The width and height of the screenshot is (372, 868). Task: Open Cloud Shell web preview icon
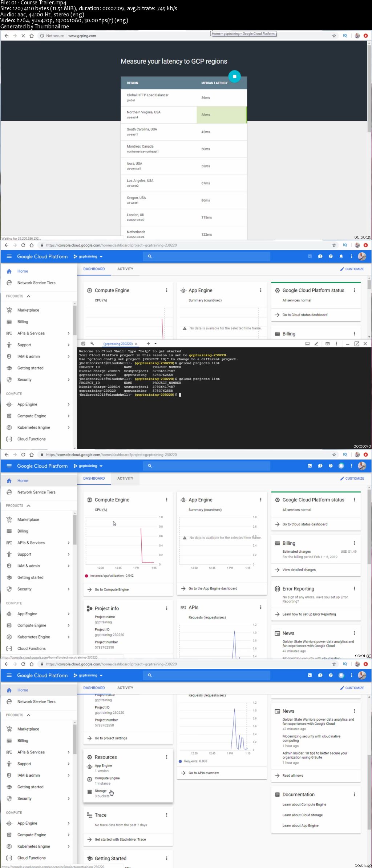(x=328, y=344)
